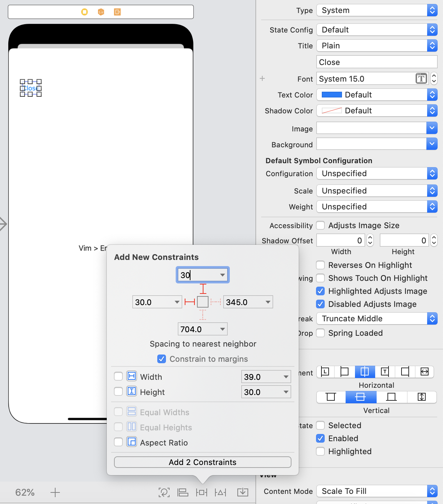This screenshot has height=504, width=443.
Task: Enable the Width constraint checkbox
Action: (118, 376)
